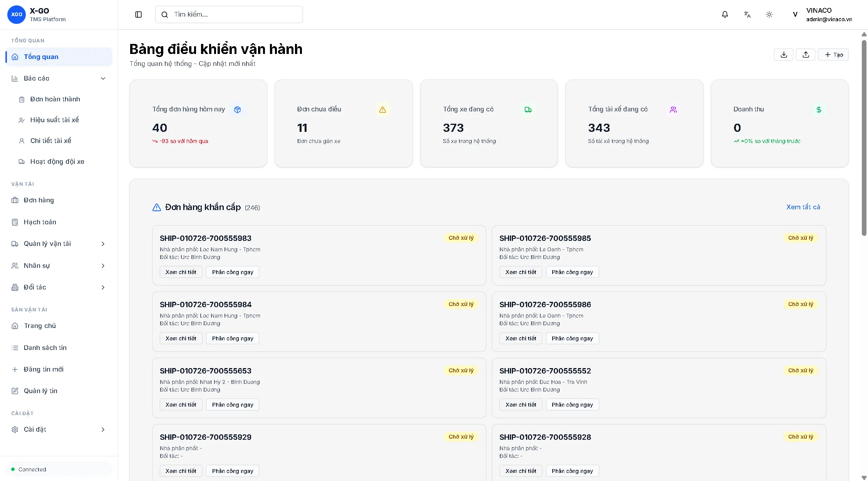Click the Quản lý tin edit icon

pos(15,391)
